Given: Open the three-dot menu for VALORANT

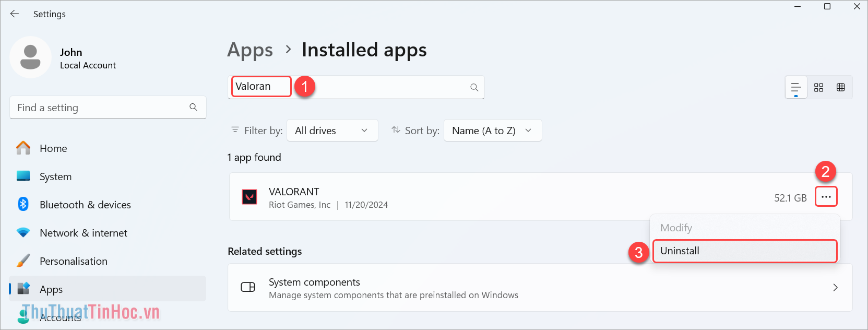Looking at the screenshot, I should click(x=826, y=197).
